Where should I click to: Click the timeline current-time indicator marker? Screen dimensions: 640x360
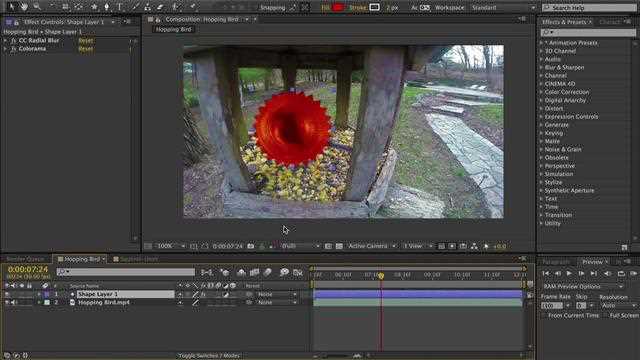click(381, 276)
